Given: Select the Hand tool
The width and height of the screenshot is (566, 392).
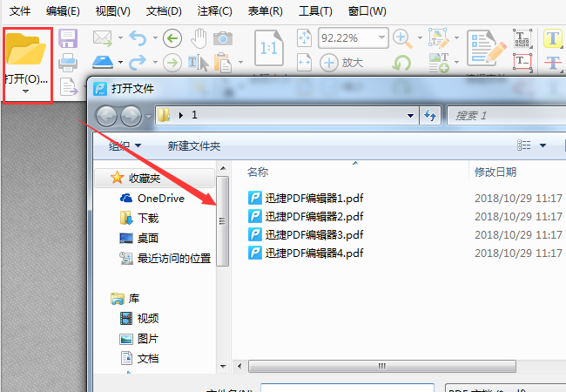Looking at the screenshot, I should point(199,38).
